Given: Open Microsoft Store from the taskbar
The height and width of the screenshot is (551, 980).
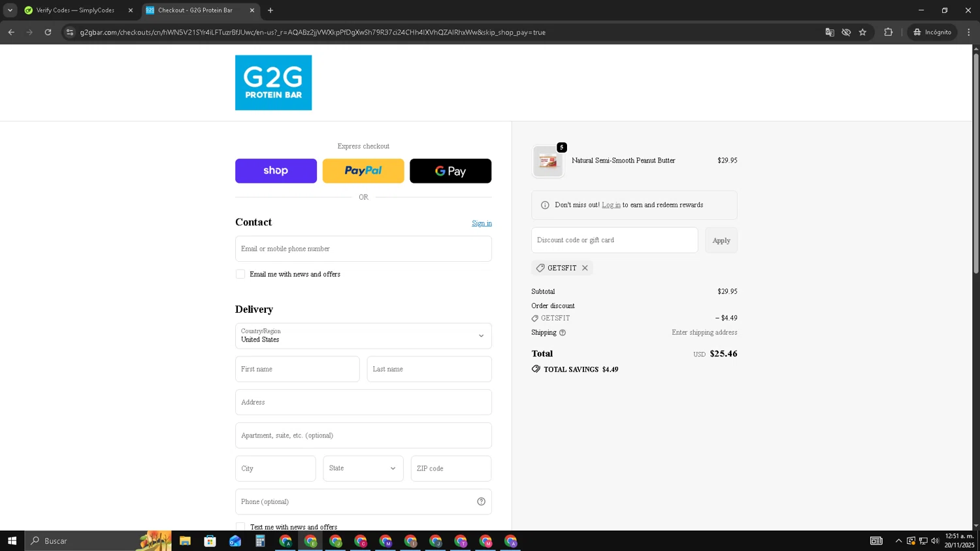Looking at the screenshot, I should tap(210, 541).
